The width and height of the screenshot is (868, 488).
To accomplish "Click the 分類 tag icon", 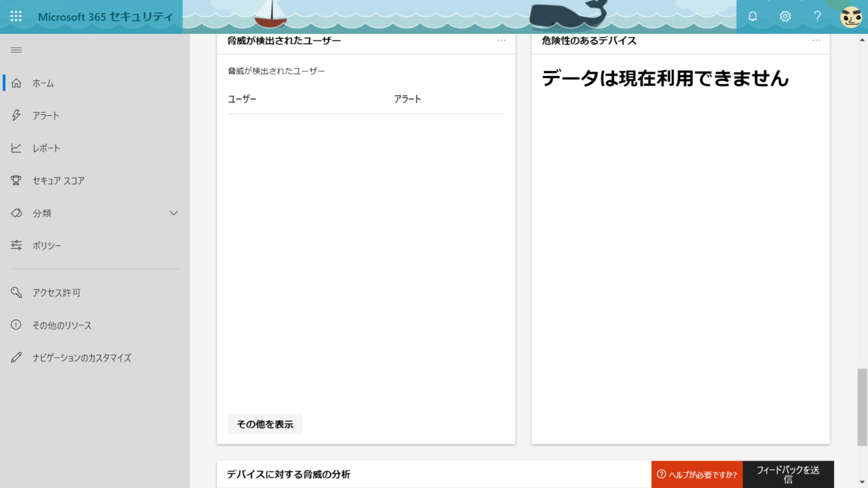I will 16,213.
